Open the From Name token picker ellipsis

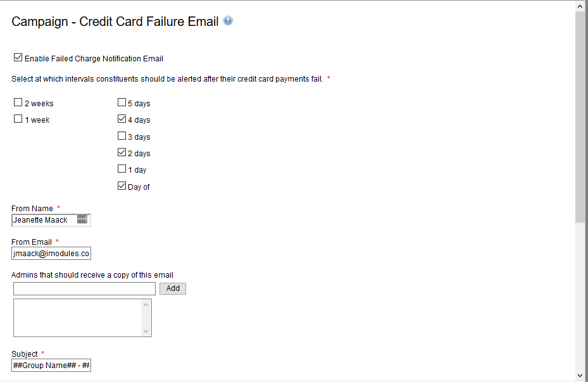(82, 219)
